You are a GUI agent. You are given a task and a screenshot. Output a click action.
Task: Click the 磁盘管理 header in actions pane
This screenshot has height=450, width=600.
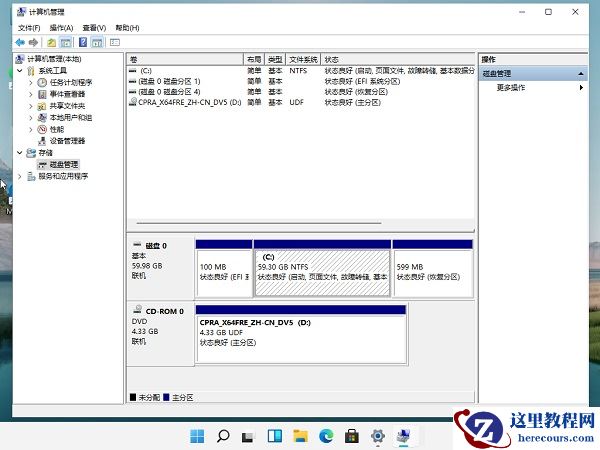coord(533,73)
